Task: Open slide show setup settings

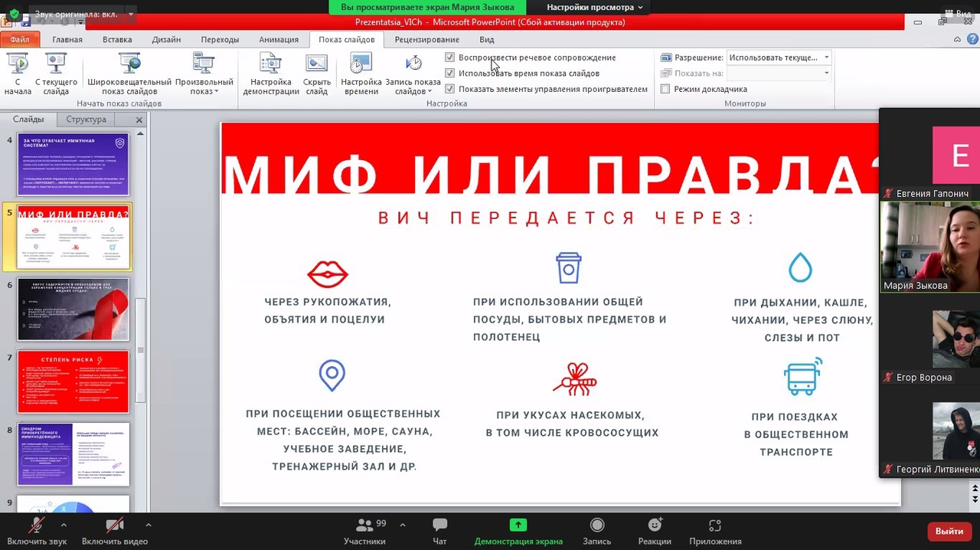Action: point(271,74)
